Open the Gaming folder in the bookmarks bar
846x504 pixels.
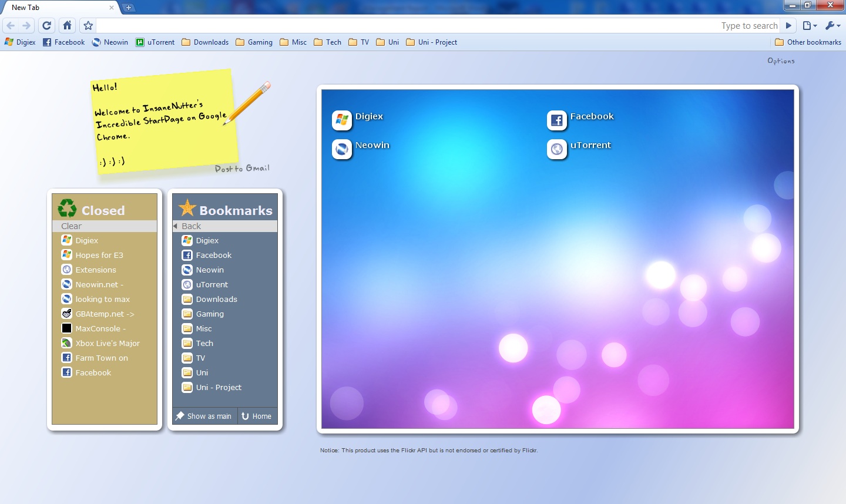254,42
